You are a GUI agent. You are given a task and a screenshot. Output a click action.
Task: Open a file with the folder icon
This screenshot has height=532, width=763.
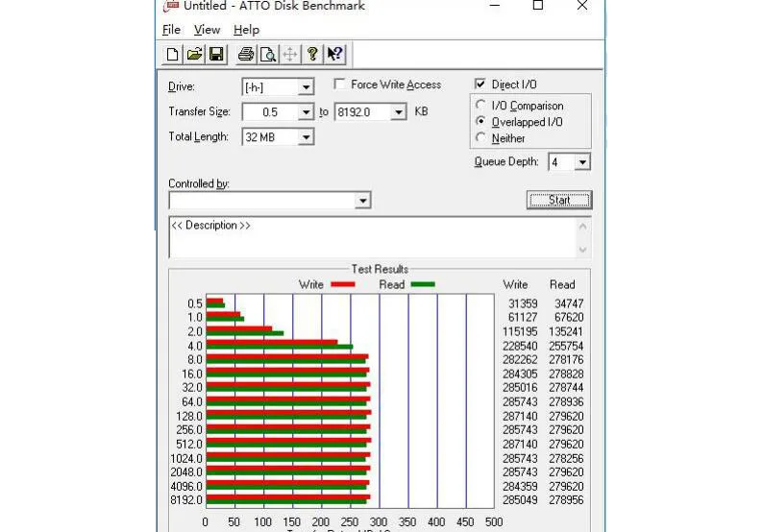[x=194, y=54]
